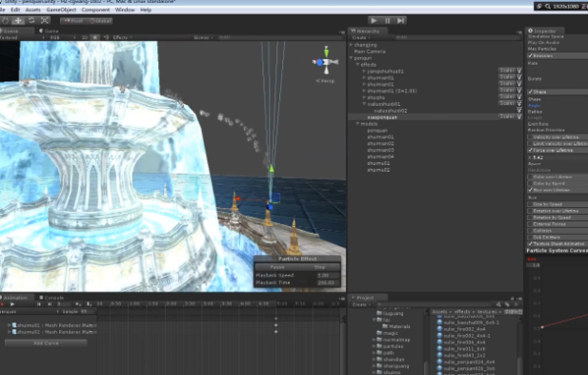This screenshot has height=375, width=588.
Task: Click the shuimu02 keyframe diamond in timeline
Action: [276, 331]
